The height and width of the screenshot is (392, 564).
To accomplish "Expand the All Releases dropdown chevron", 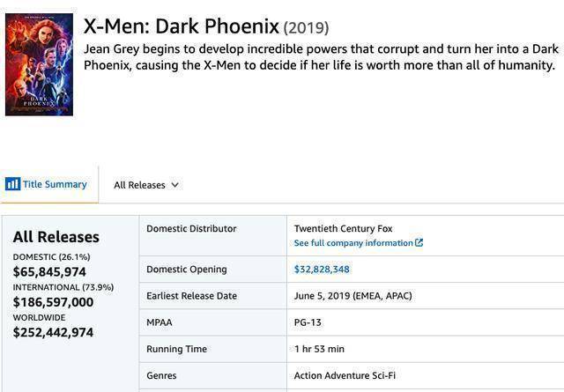I will (175, 185).
